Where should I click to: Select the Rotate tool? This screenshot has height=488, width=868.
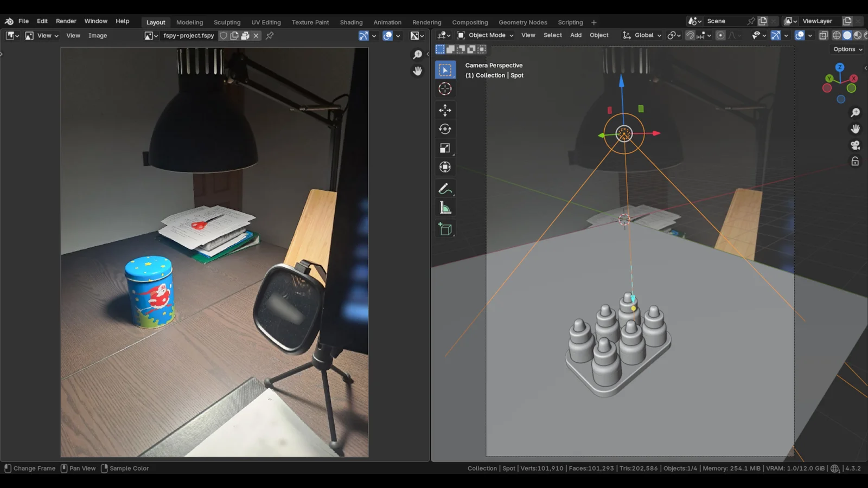tap(445, 129)
